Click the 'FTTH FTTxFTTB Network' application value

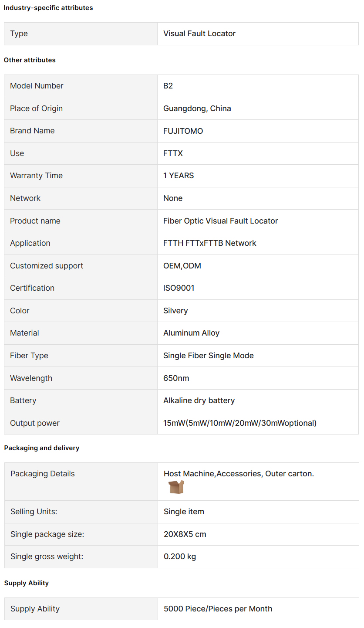[210, 243]
